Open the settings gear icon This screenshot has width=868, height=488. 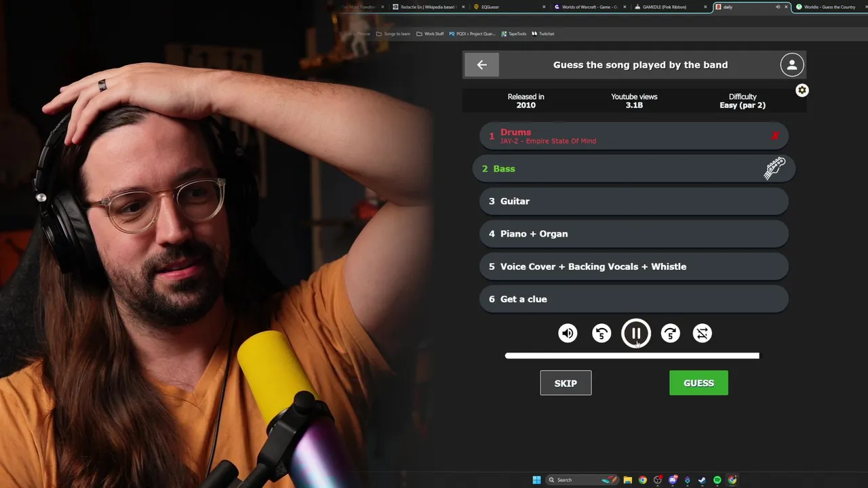point(802,90)
